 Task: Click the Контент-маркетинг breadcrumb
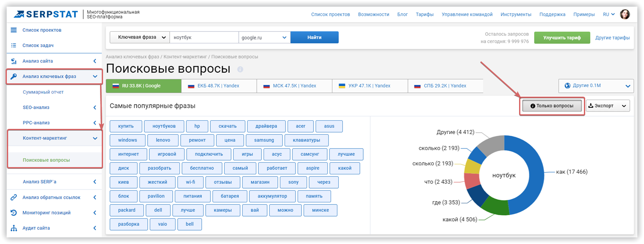point(185,57)
